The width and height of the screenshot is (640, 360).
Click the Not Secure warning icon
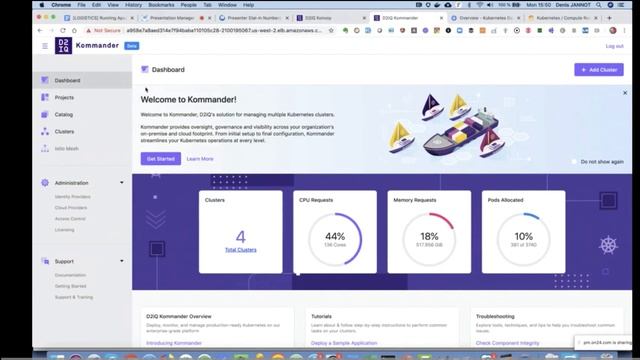click(x=89, y=31)
